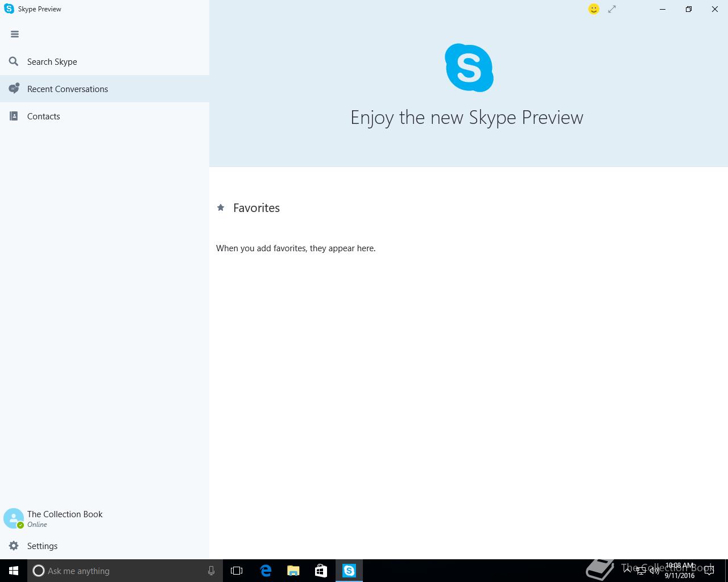Focus the Search Skype field
Viewport: 728px width, 582px height.
105,61
